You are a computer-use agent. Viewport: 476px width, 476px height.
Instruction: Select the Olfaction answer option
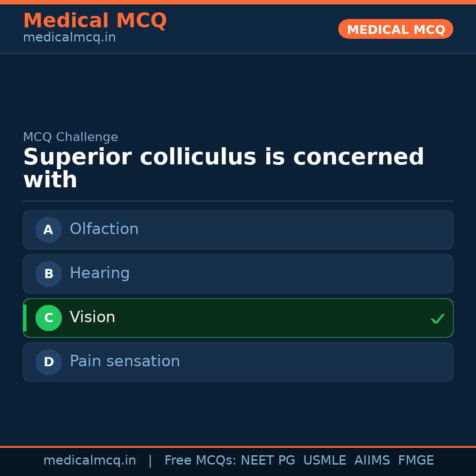point(238,230)
